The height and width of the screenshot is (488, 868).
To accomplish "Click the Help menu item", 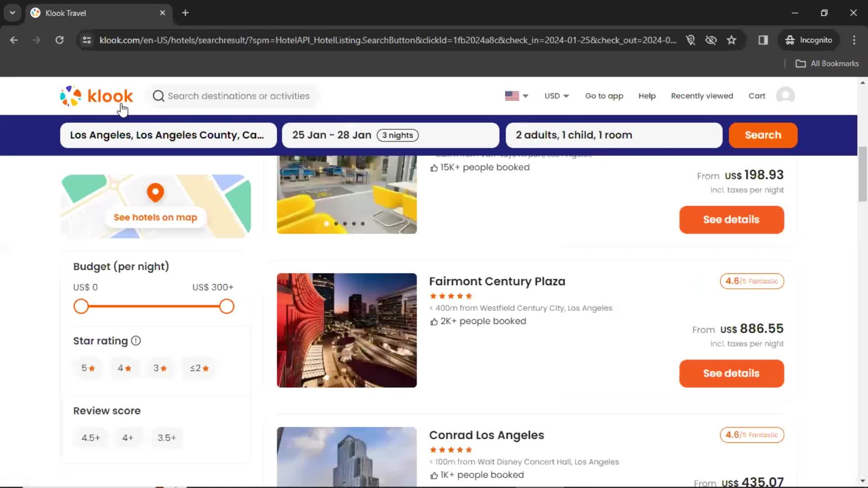I will coord(647,95).
